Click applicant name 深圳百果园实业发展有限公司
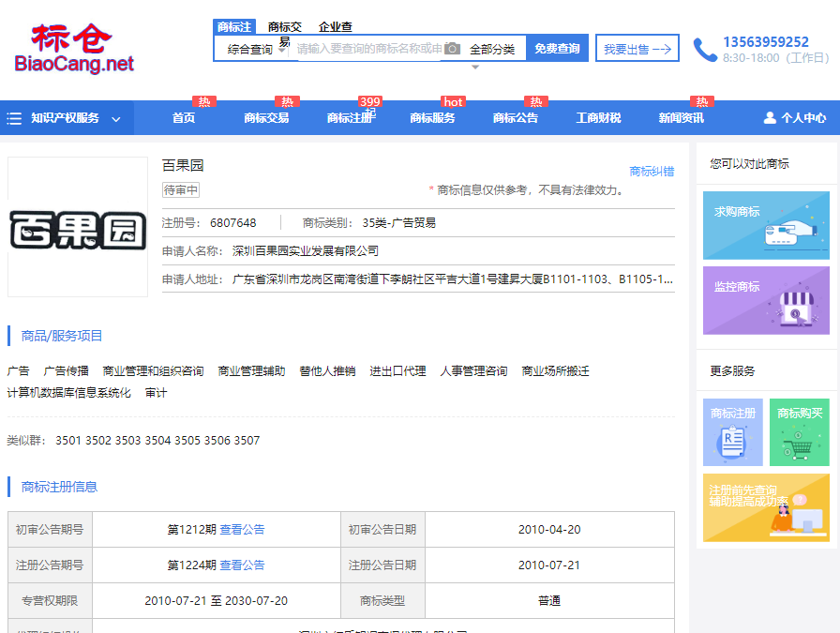Image resolution: width=840 pixels, height=633 pixels. pos(306,250)
